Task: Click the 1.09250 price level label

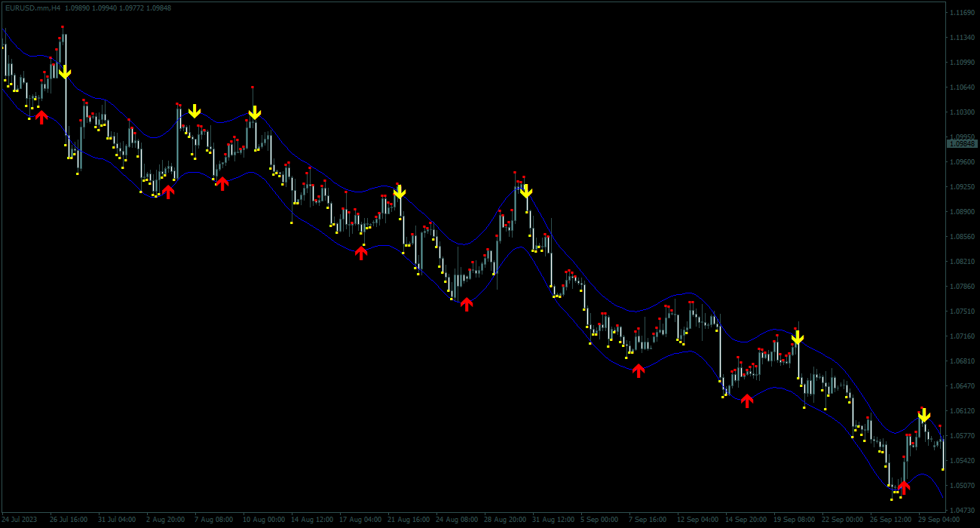Action: click(962, 187)
